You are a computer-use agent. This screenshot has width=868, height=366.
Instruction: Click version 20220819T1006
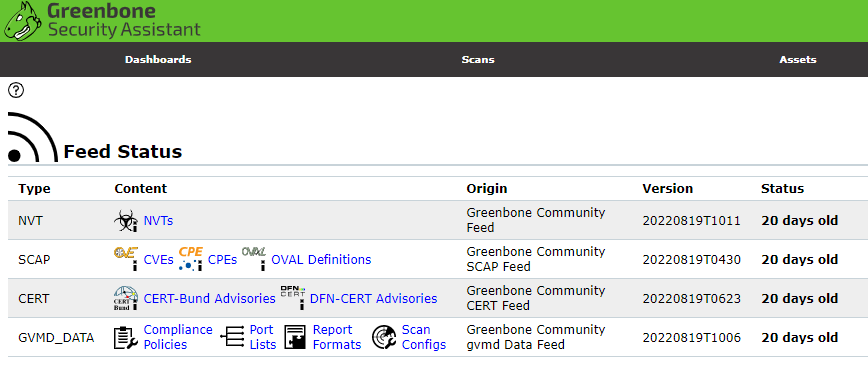point(691,338)
